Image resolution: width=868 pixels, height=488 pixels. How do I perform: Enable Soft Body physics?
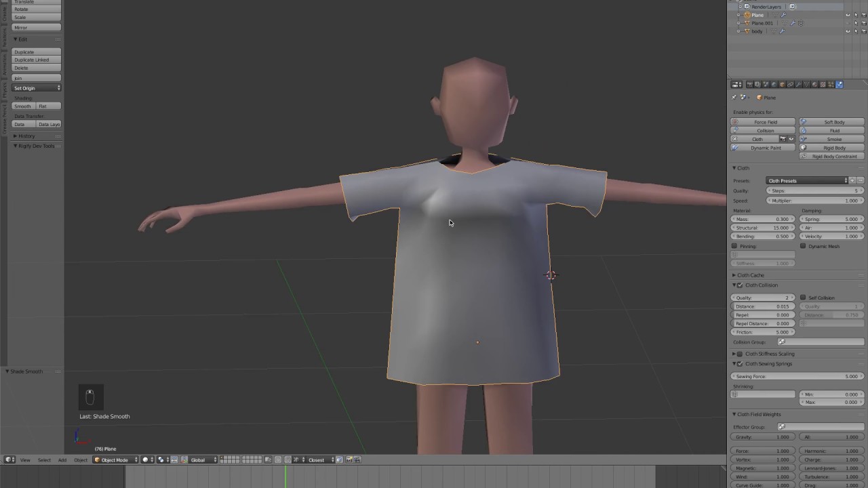tap(832, 122)
